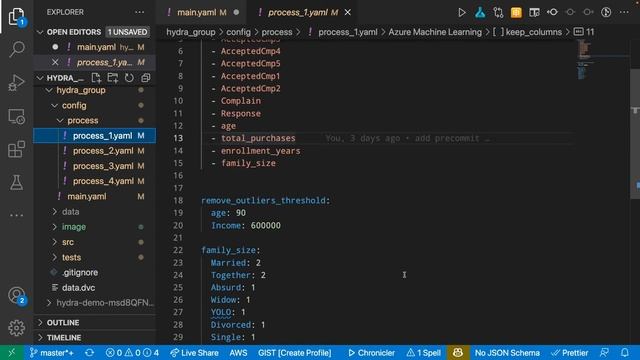
Task: Click the Azure ML flask icon in editor toolbar
Action: (x=480, y=13)
